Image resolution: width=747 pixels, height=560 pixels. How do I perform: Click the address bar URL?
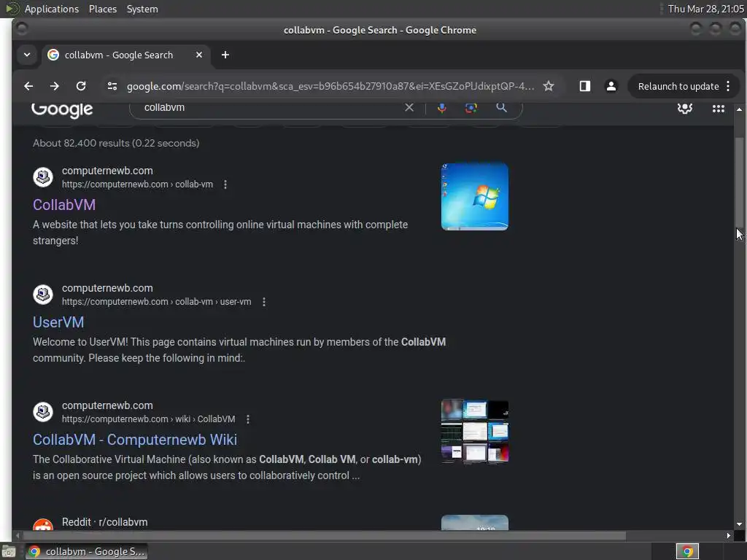click(330, 86)
